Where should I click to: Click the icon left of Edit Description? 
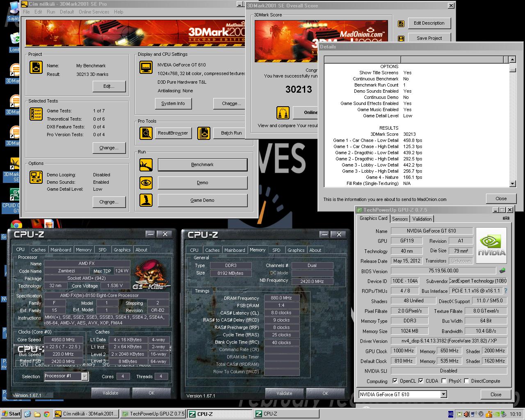(x=401, y=24)
